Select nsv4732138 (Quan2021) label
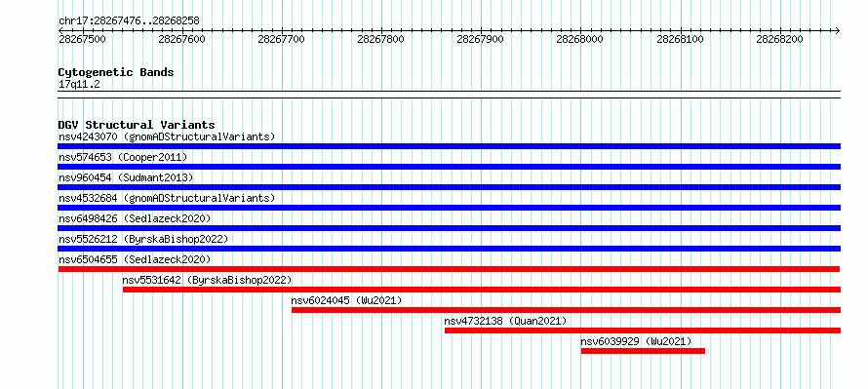 point(505,321)
